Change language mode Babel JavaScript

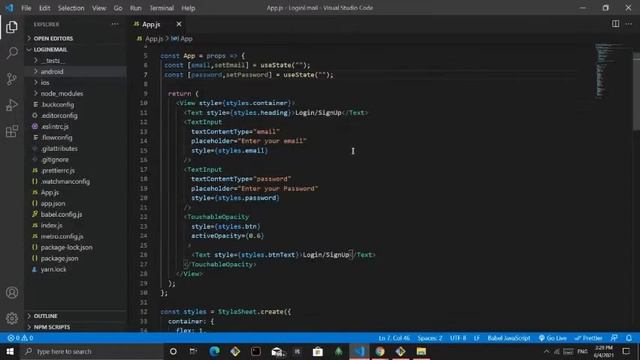(509, 338)
